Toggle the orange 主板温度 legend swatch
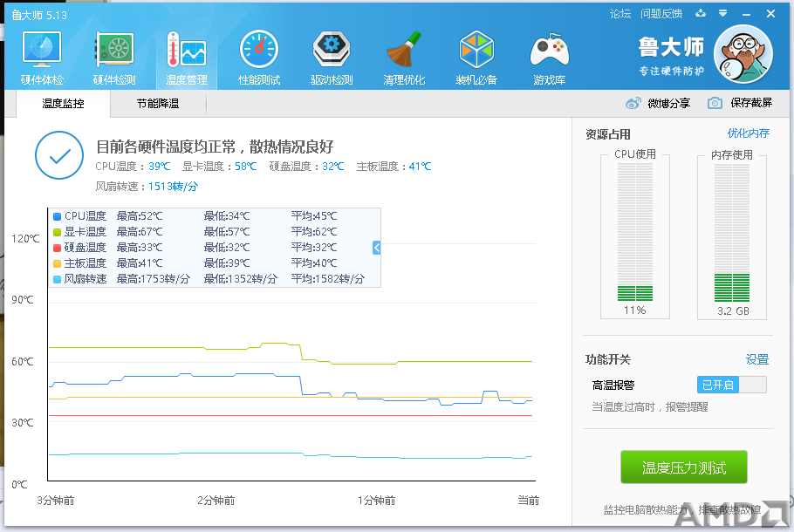794x532 pixels. [58, 263]
